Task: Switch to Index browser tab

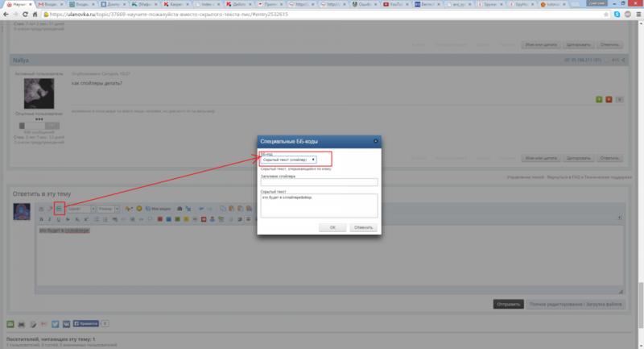Action: click(208, 4)
